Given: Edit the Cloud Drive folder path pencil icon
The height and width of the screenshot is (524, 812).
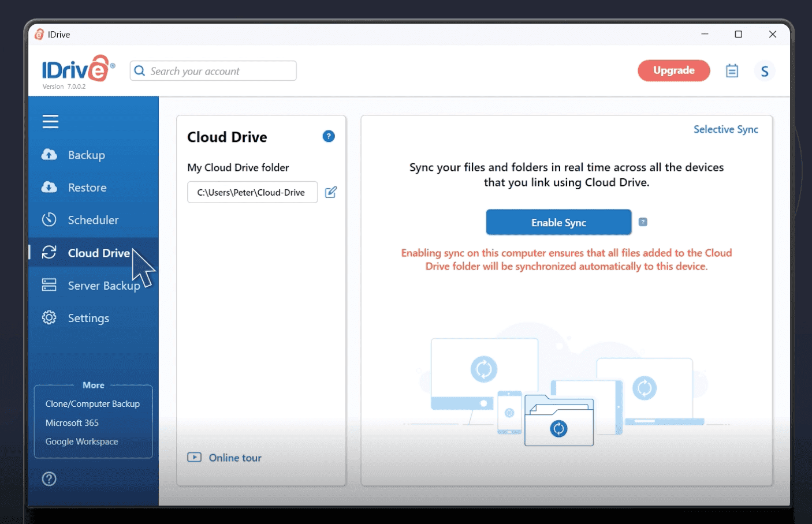Looking at the screenshot, I should 331,192.
